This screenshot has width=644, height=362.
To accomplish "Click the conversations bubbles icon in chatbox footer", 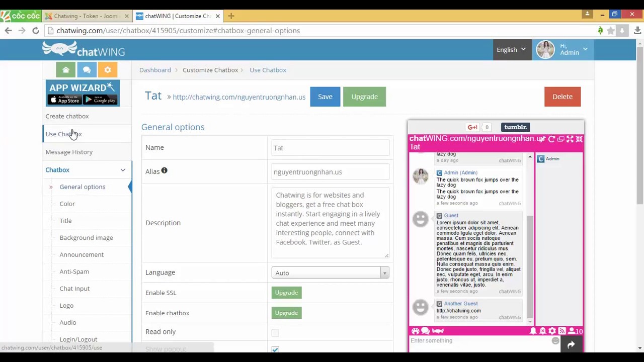I will click(426, 331).
